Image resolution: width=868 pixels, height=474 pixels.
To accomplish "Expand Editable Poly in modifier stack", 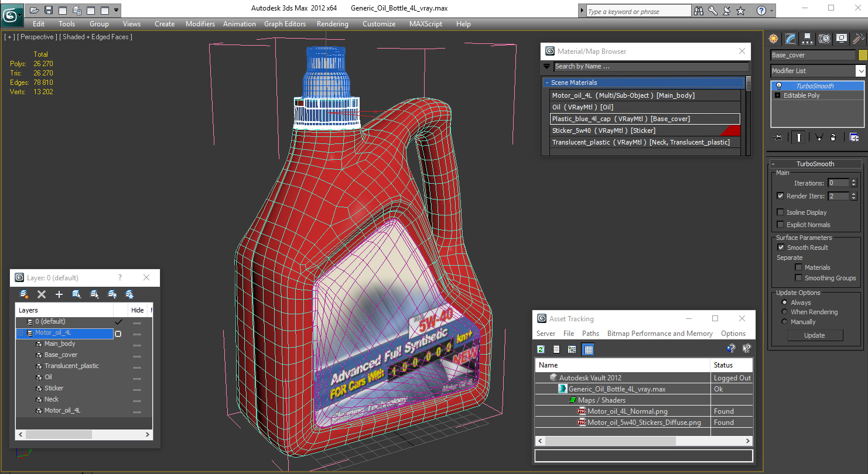I will tap(778, 95).
